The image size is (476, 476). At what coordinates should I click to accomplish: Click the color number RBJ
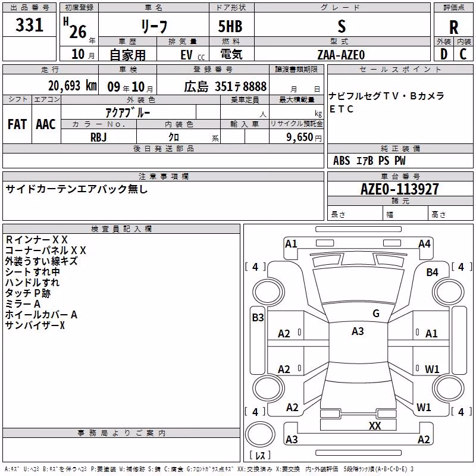tap(99, 137)
